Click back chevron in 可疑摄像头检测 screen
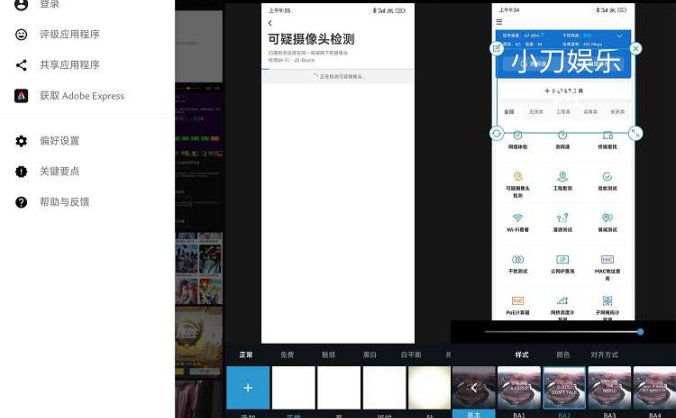This screenshot has width=676, height=418. (270, 23)
